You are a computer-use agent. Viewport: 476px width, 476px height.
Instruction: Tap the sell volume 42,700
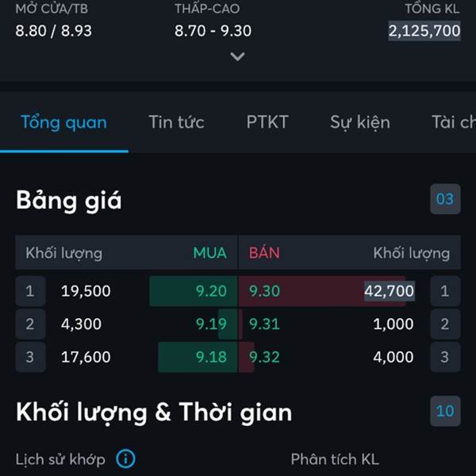[x=390, y=291]
